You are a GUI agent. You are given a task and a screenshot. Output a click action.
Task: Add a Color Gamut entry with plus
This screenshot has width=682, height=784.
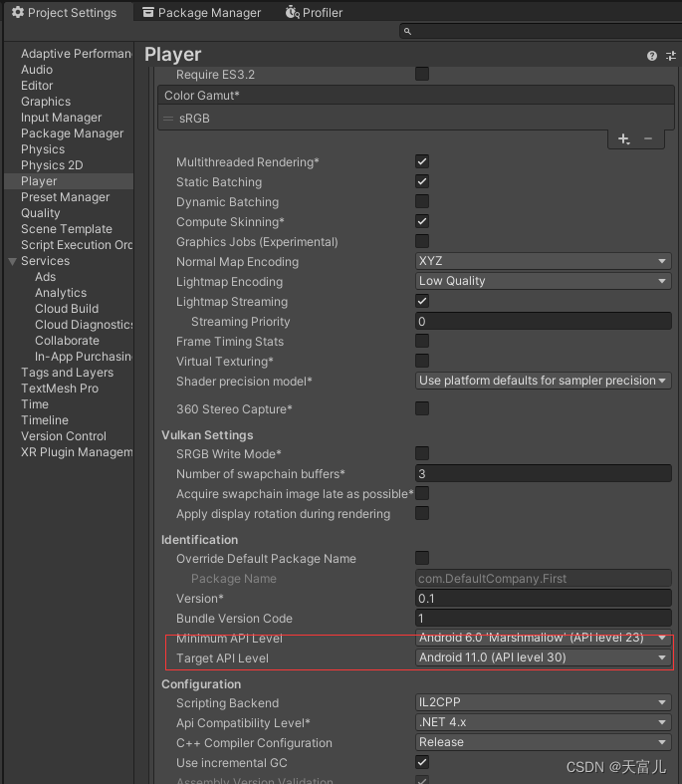[x=623, y=139]
